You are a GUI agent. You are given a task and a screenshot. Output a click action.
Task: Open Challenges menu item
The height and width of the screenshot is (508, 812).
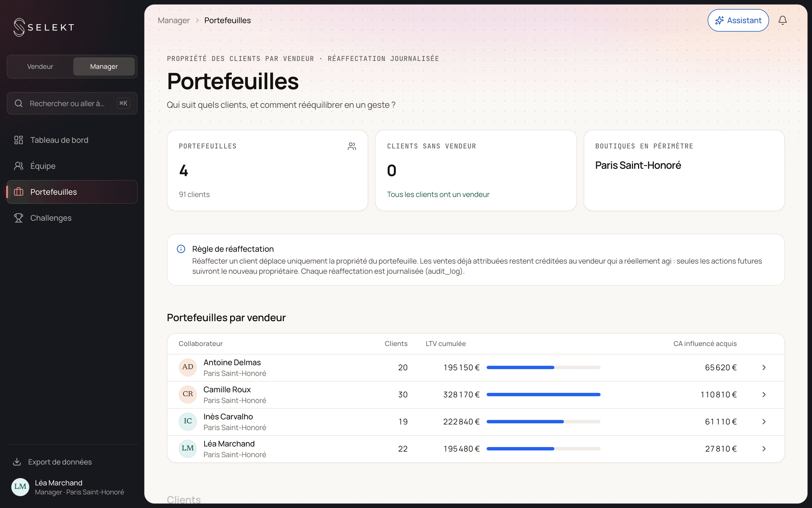(x=72, y=218)
